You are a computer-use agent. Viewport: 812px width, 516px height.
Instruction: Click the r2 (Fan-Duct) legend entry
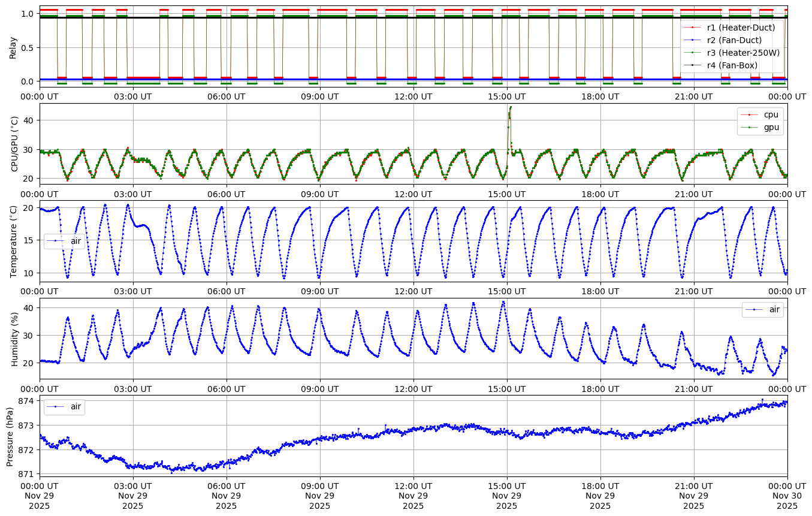[x=734, y=40]
